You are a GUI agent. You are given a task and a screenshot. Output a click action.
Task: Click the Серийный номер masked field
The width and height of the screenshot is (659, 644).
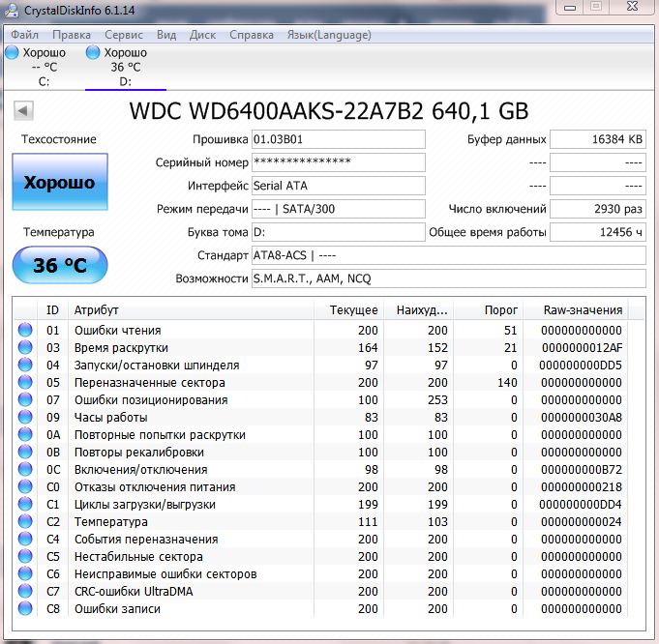tap(339, 162)
